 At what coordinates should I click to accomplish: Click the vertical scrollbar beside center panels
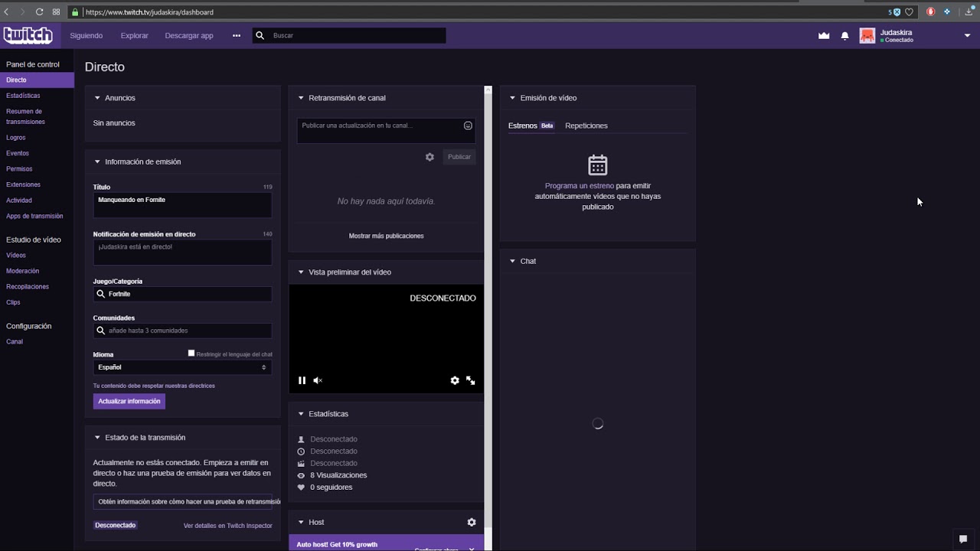(488, 306)
